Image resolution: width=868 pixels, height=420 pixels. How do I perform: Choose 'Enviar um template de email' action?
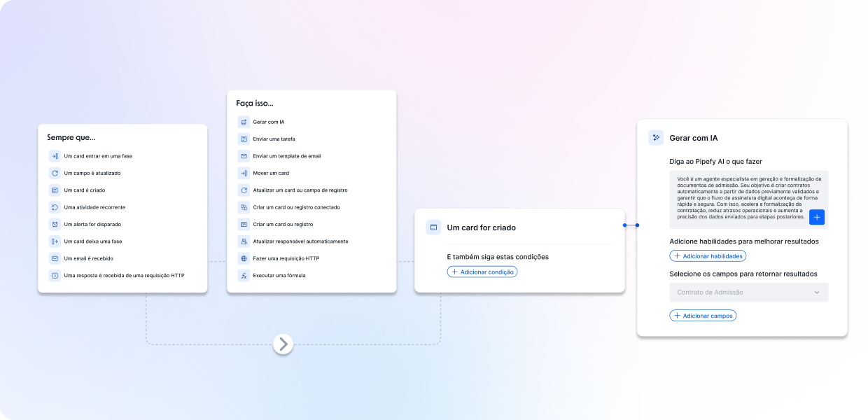(x=286, y=156)
